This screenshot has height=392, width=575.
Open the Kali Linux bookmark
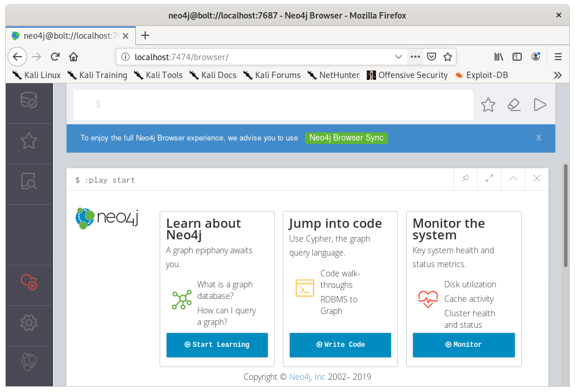[36, 75]
